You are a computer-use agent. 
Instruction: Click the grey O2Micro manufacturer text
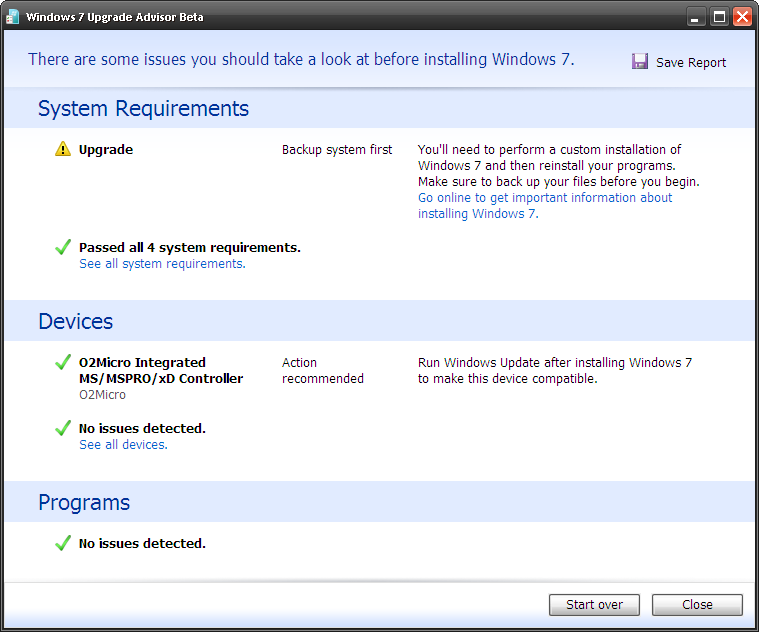[103, 395]
